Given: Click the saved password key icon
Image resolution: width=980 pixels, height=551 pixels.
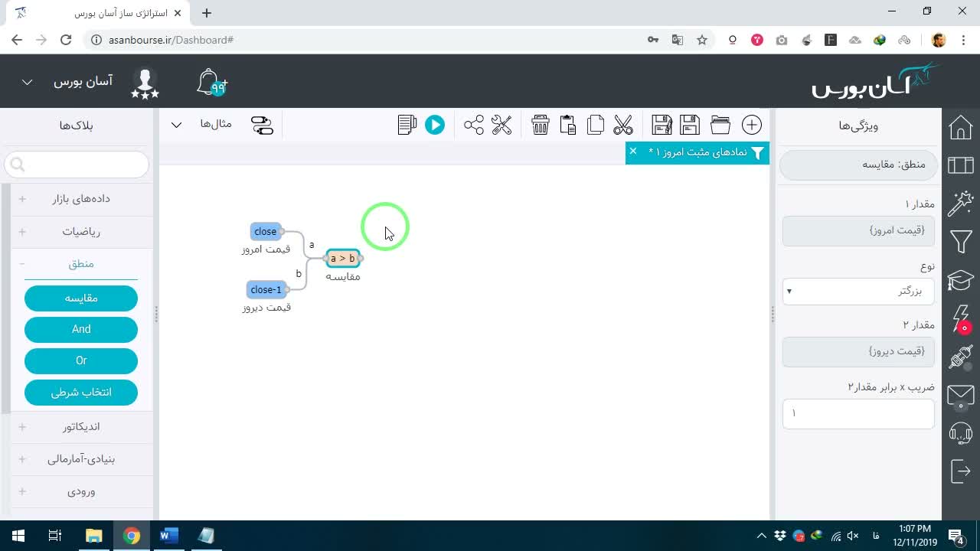Looking at the screenshot, I should (653, 40).
